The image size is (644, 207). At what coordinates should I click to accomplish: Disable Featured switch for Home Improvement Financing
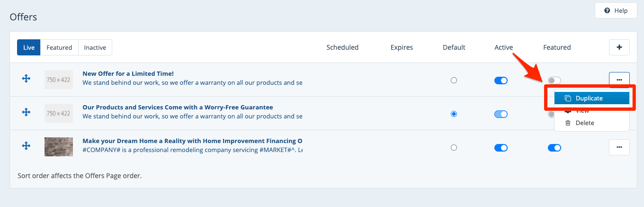[554, 148]
